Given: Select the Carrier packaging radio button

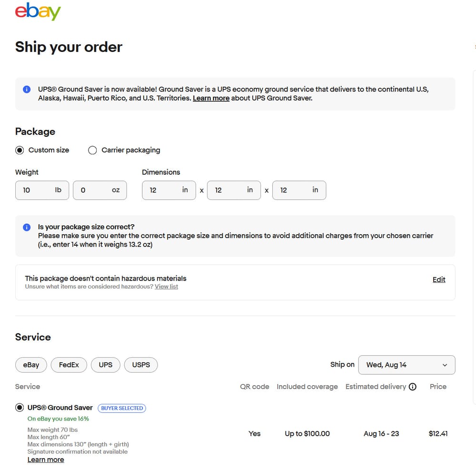Looking at the screenshot, I should coord(92,150).
